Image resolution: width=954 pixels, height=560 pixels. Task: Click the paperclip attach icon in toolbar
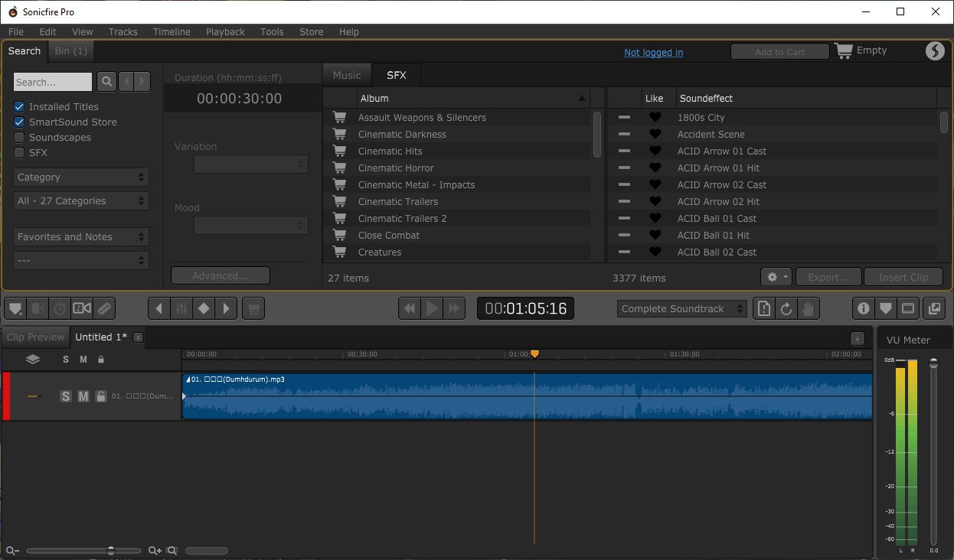[x=104, y=308]
